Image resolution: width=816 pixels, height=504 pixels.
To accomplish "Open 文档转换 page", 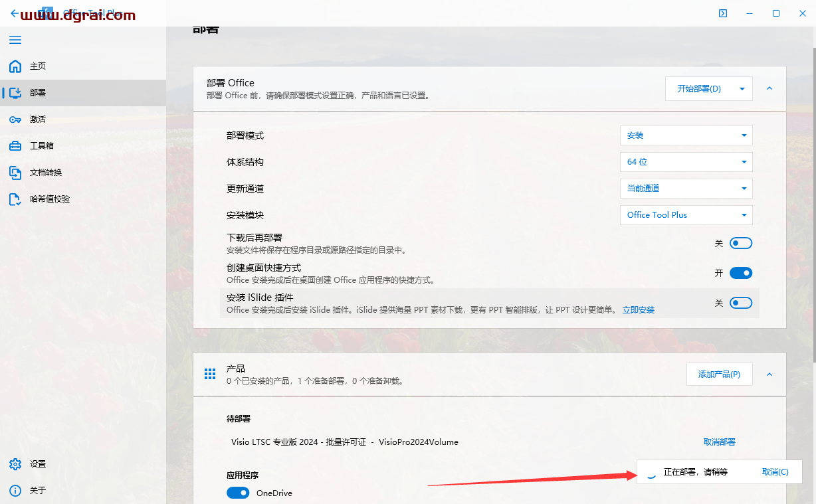I will click(x=83, y=173).
